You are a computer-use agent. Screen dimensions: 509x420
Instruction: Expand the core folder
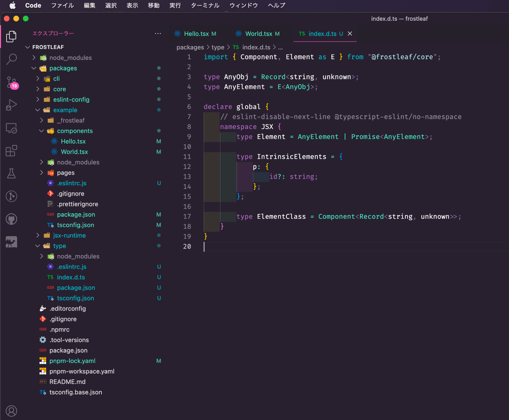pyautogui.click(x=38, y=89)
